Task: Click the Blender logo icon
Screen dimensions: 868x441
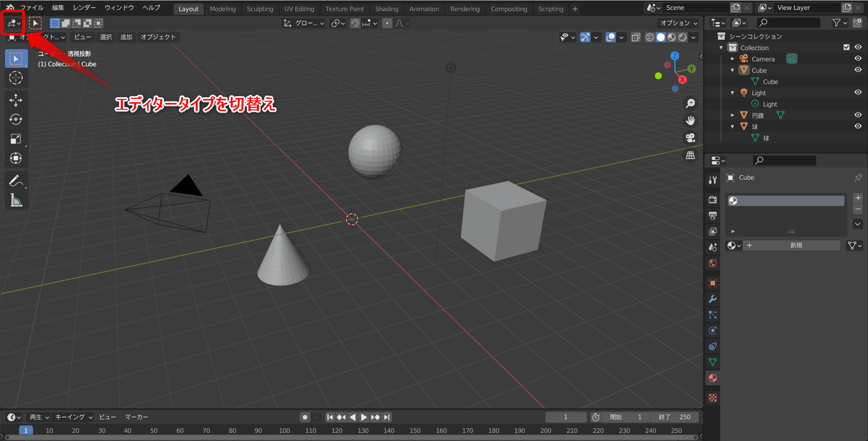Action: tap(10, 7)
